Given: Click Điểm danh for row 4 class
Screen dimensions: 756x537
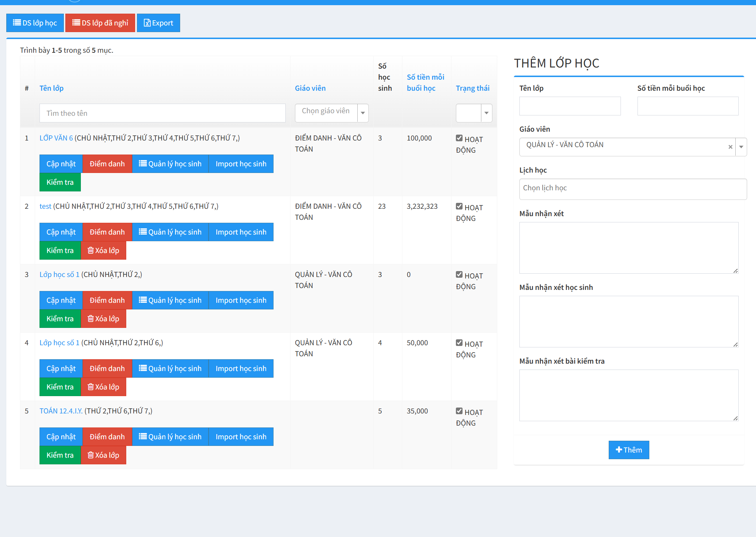Looking at the screenshot, I should tap(107, 368).
